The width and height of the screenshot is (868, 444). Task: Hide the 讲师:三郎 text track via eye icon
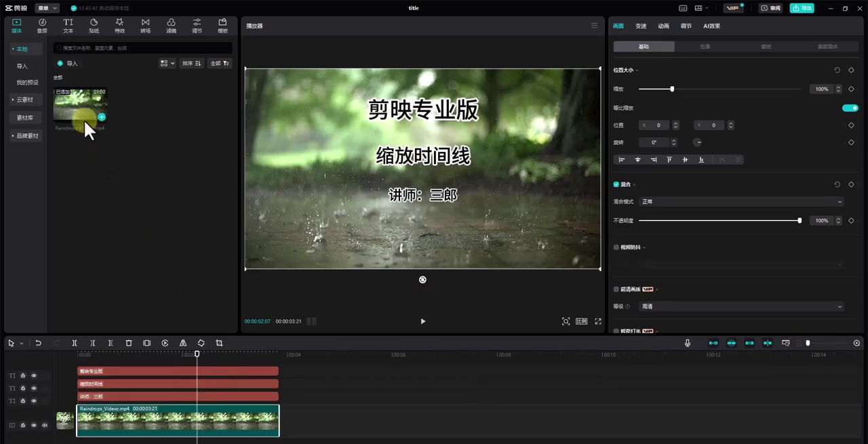pos(34,401)
